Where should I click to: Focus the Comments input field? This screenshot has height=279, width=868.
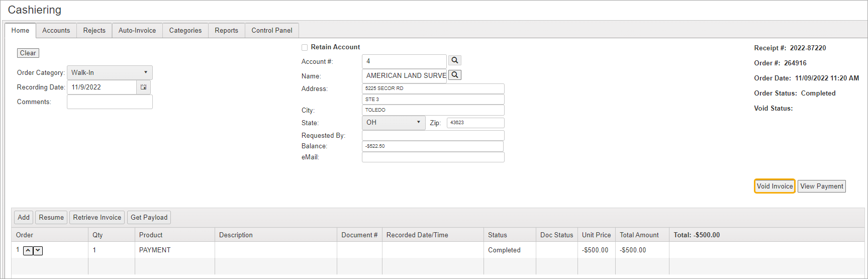(110, 102)
